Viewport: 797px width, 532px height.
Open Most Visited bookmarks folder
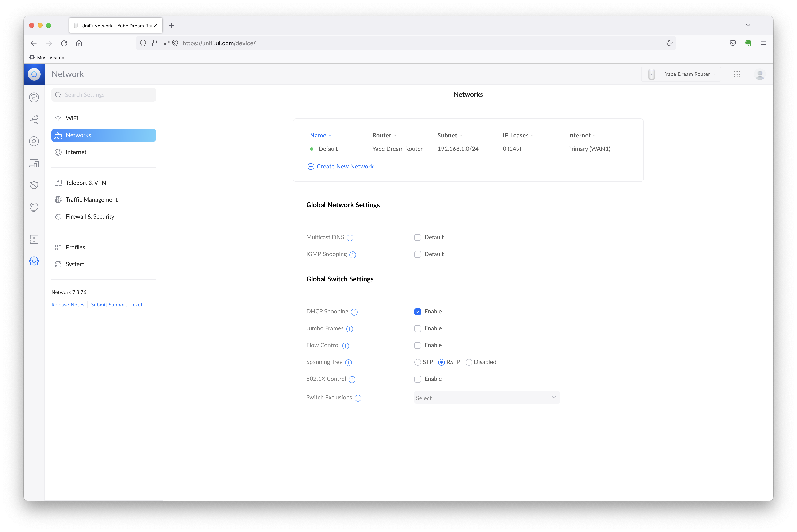[47, 57]
